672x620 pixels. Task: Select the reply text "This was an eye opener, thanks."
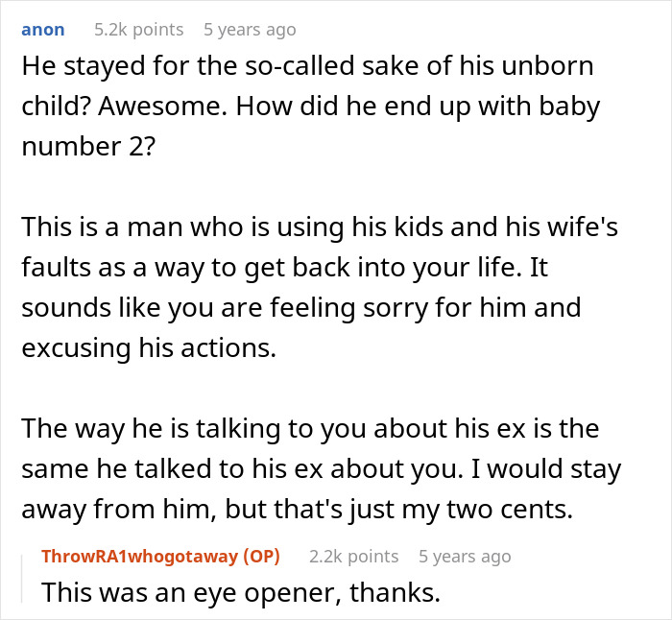(240, 593)
